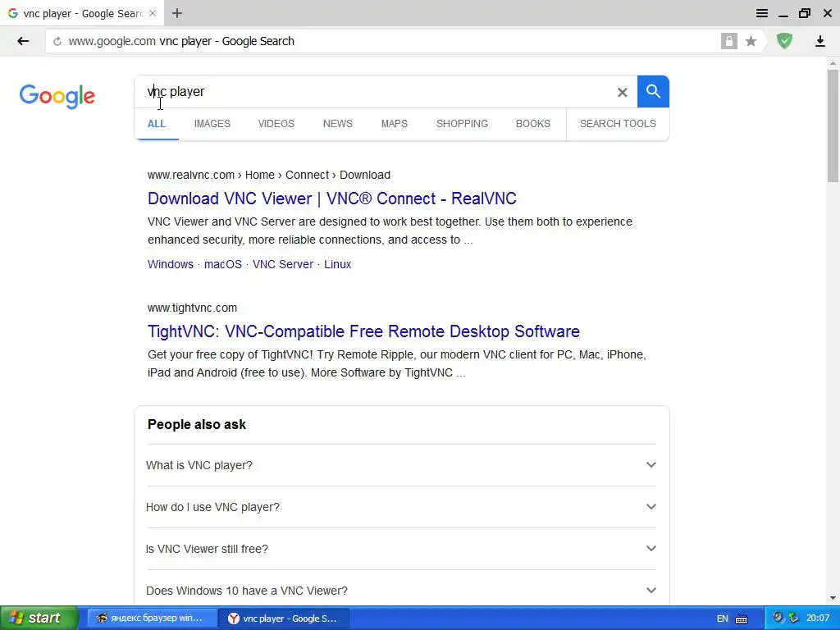The width and height of the screenshot is (840, 630).
Task: Go to Google homepage via logo
Action: tap(57, 97)
